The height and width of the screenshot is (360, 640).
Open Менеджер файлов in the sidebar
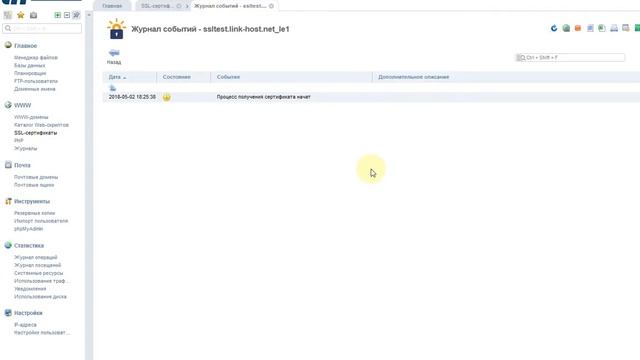point(36,58)
